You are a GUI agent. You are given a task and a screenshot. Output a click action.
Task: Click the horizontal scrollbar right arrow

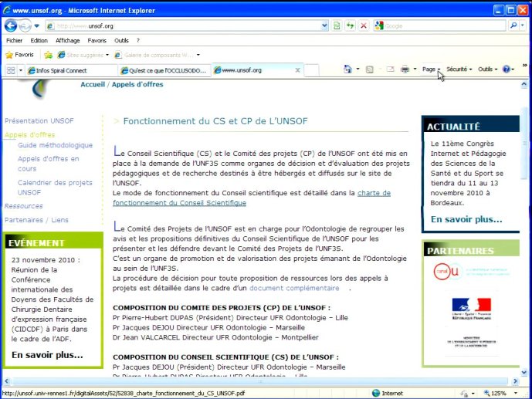(x=516, y=381)
